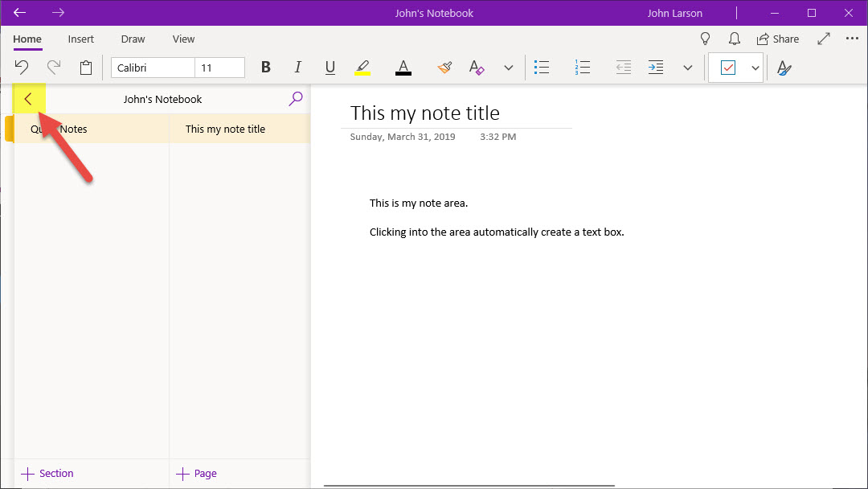Image resolution: width=868 pixels, height=489 pixels.
Task: Toggle Italic formatting
Action: pos(298,68)
